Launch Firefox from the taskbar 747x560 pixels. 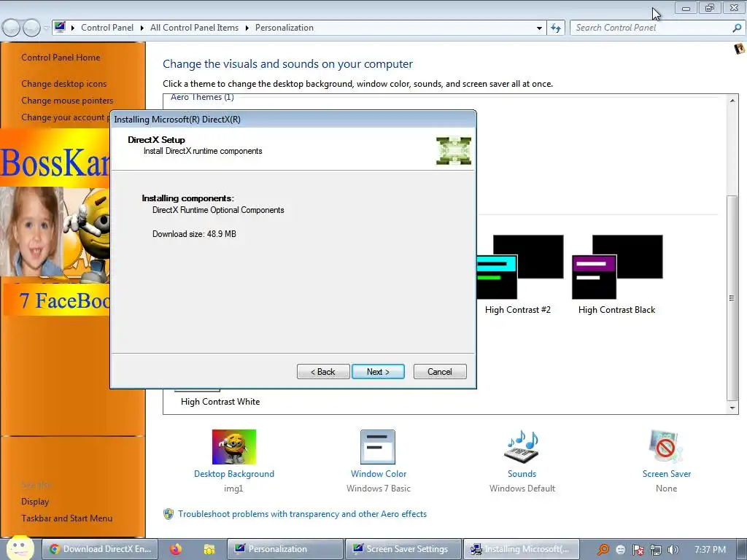point(176,549)
